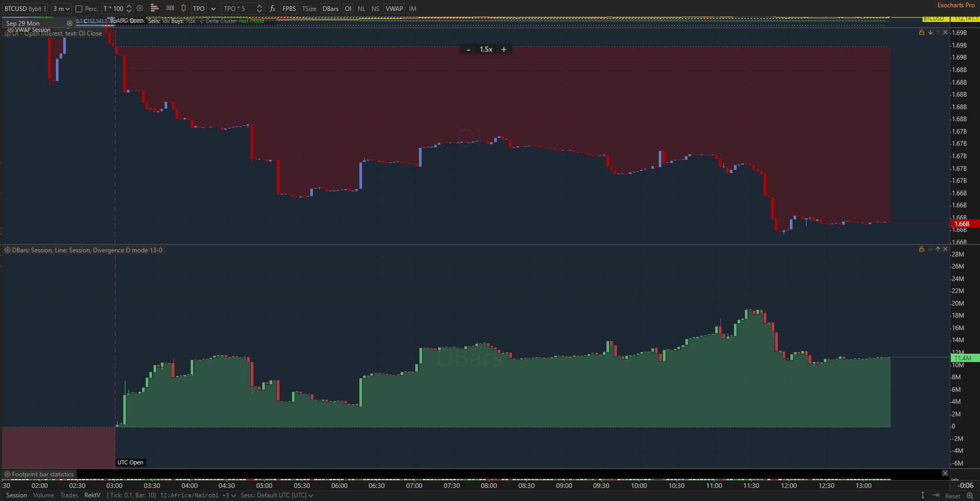The width and height of the screenshot is (980, 501).
Task: Click the Reset button
Action: coord(952,496)
